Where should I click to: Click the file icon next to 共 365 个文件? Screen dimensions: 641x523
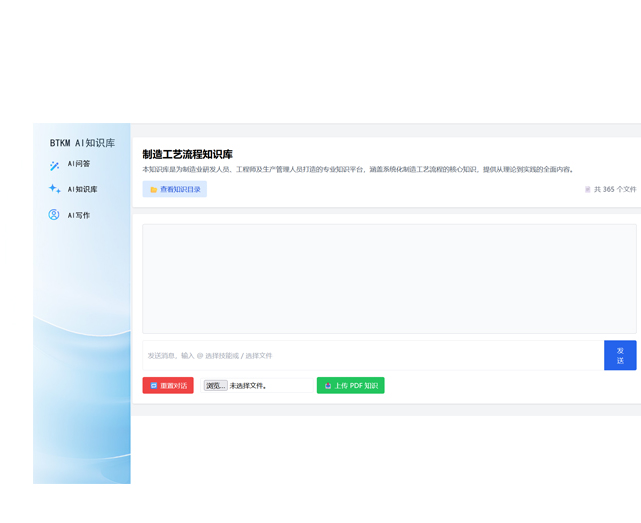[x=588, y=189]
